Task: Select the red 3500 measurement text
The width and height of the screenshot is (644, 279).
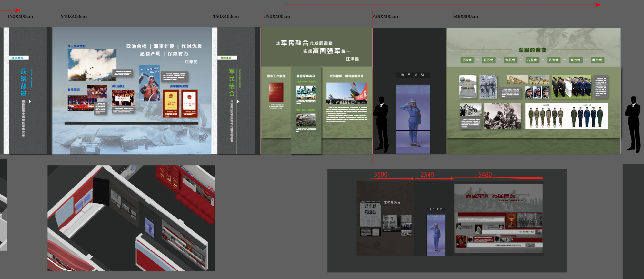Action: coord(381,174)
